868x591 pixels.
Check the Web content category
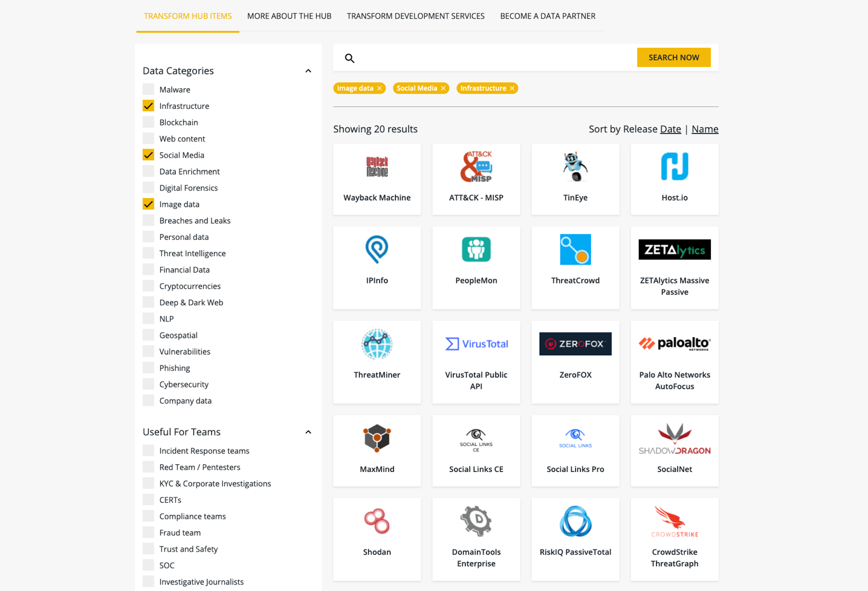coord(148,138)
